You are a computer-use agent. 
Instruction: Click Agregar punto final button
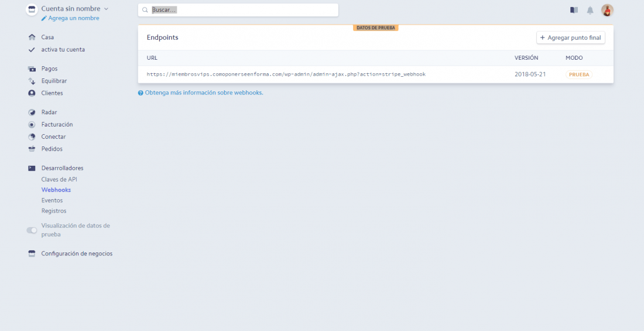570,37
